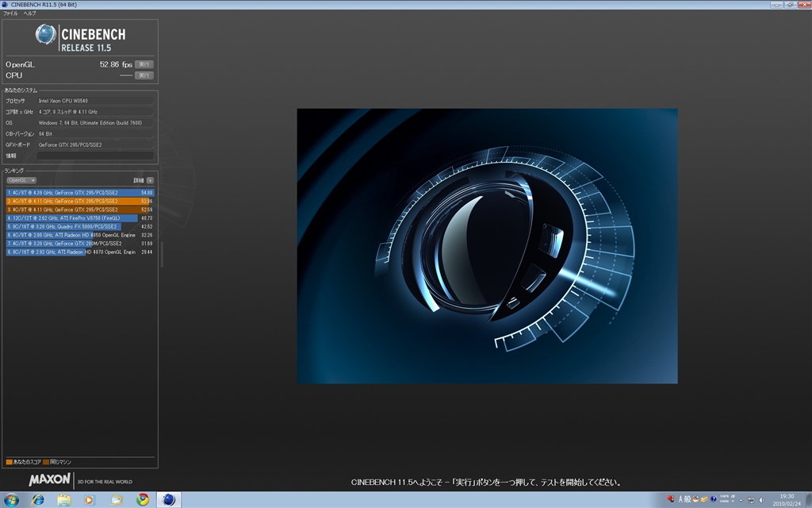Open the ヘルプ menu

click(29, 13)
